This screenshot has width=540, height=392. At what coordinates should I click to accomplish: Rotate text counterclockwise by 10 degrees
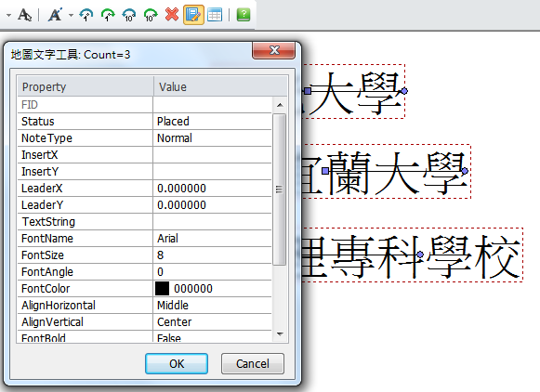129,15
